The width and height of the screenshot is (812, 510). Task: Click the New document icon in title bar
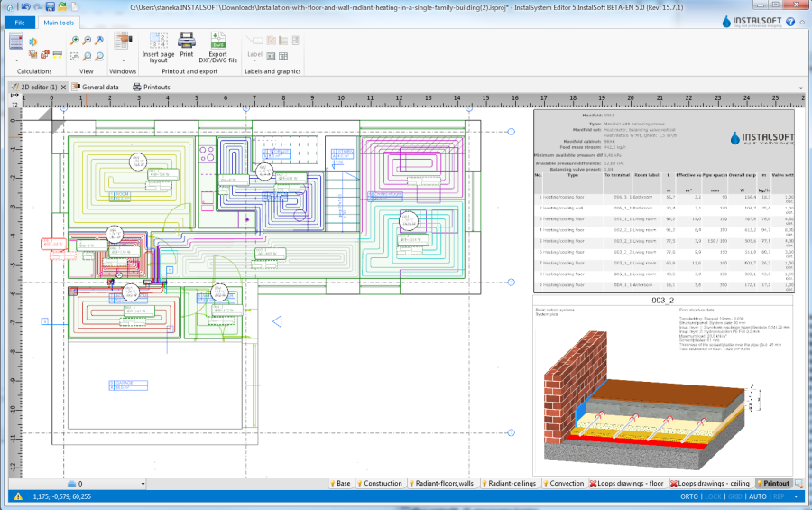[75, 6]
